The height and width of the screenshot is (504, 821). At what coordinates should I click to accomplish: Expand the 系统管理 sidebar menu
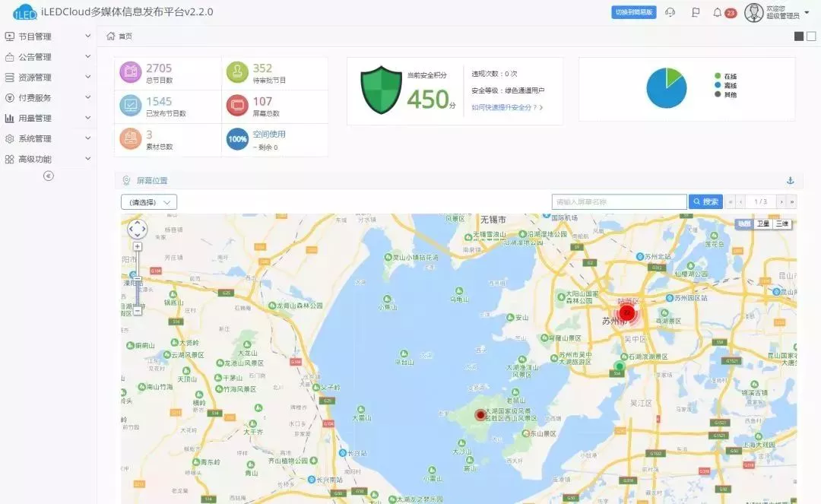click(x=35, y=138)
